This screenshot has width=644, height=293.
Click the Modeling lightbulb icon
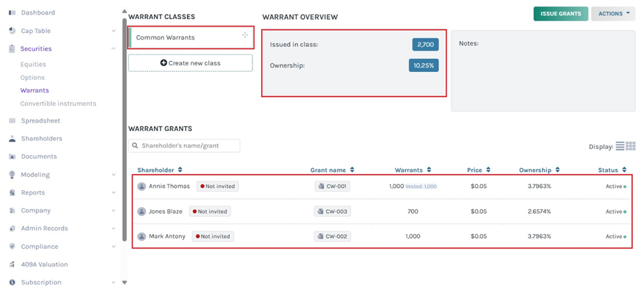12,175
